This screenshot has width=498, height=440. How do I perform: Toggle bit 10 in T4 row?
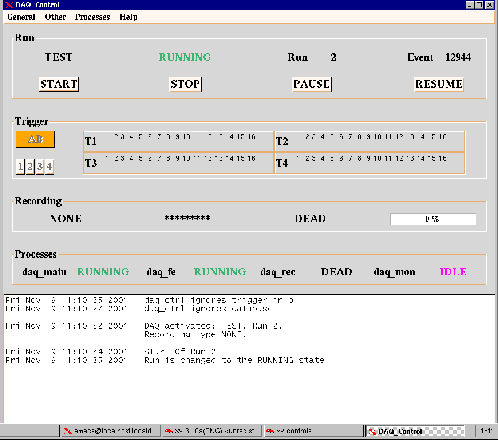pyautogui.click(x=377, y=158)
